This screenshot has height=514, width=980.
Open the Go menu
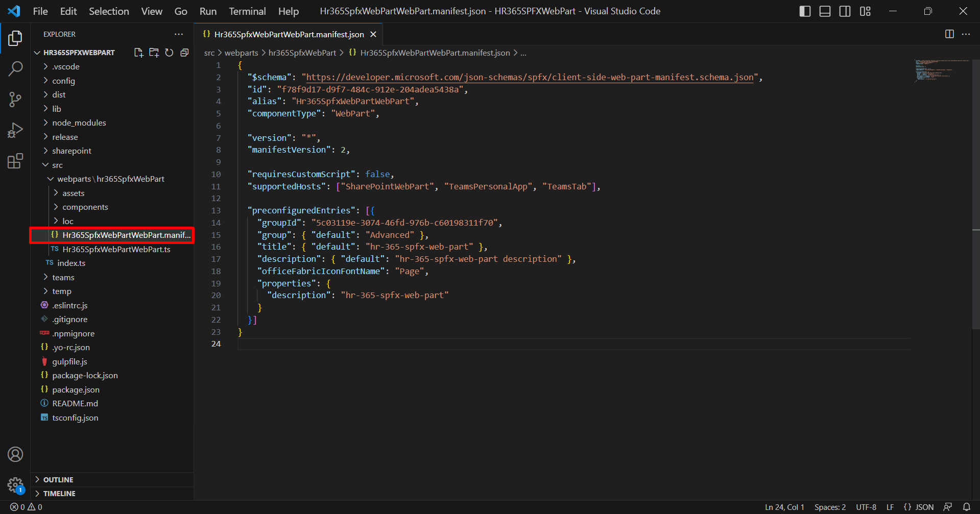(181, 11)
